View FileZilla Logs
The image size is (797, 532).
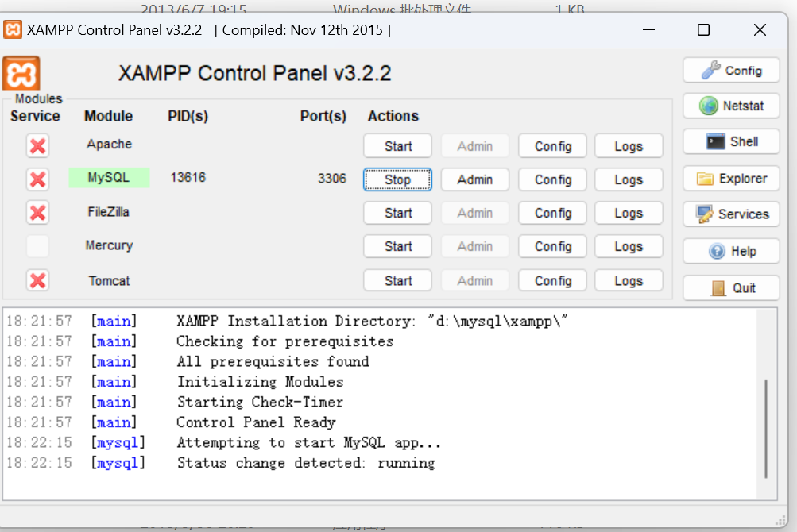629,213
